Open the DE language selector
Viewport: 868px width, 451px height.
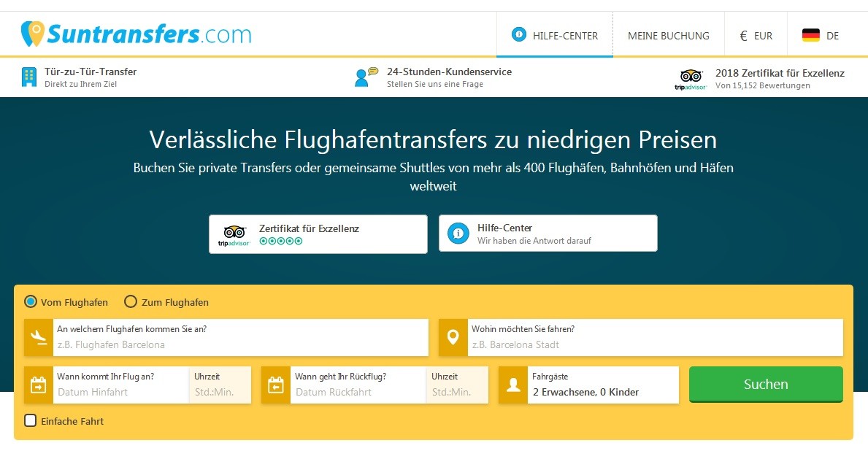point(821,36)
